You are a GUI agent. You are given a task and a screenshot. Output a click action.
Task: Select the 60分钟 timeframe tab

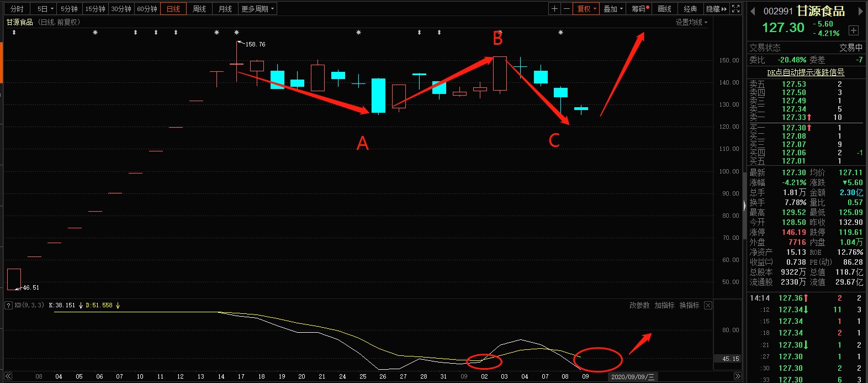point(147,9)
